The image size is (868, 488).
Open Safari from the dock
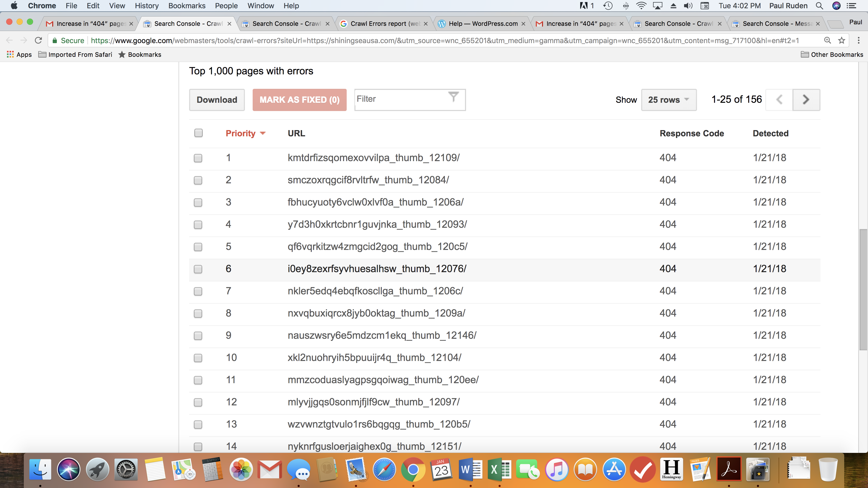[384, 469]
